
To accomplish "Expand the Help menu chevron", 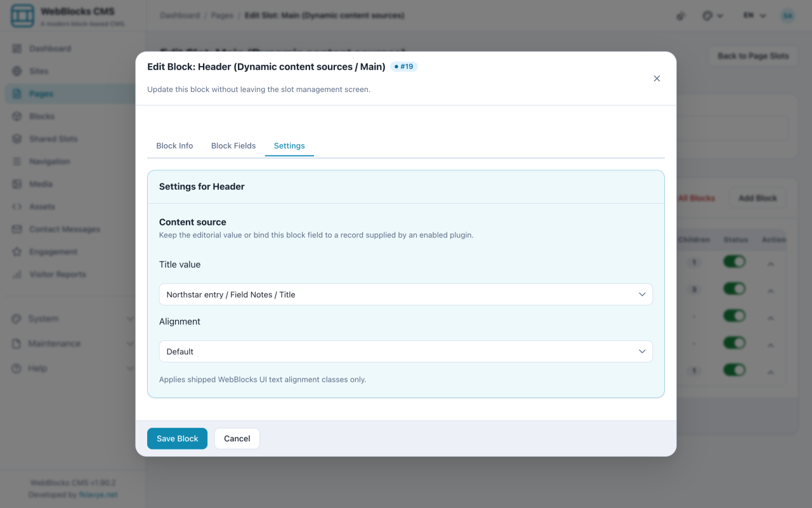I will click(x=130, y=368).
